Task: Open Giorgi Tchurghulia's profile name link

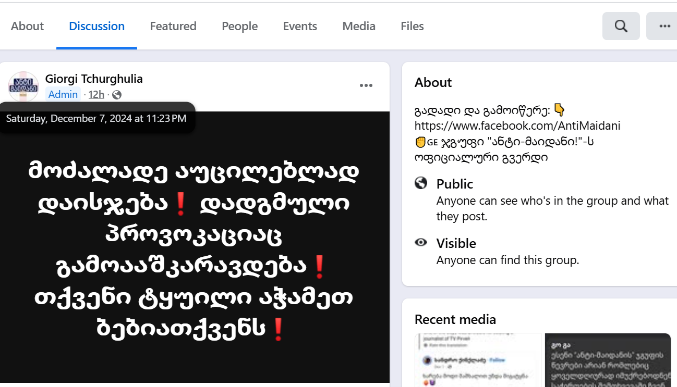Action: 94,79
